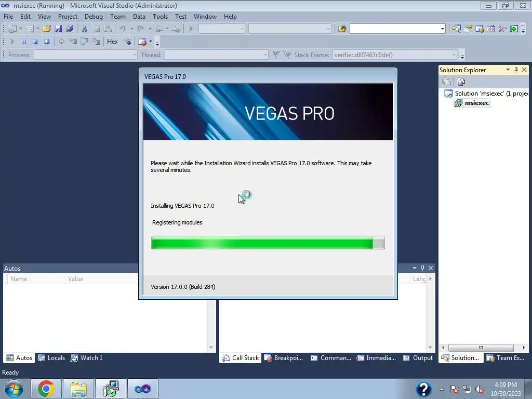Click the Find in Files icon
Screen dimensions: 532x399
[342, 29]
